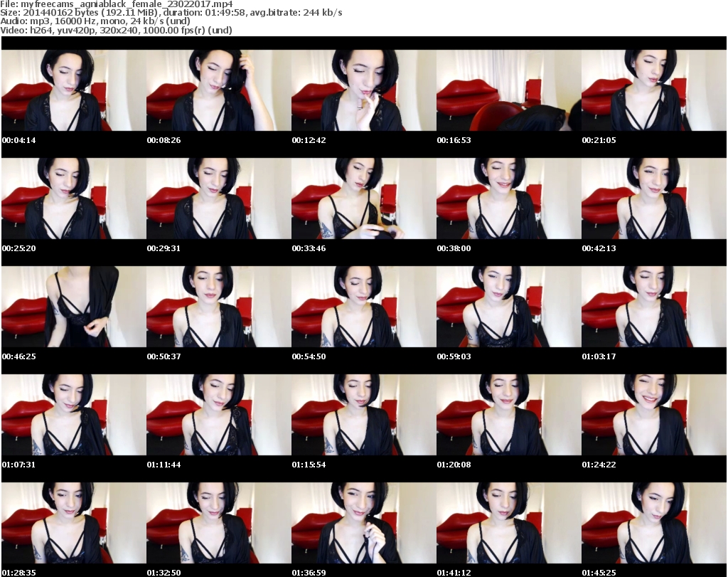Viewport: 728px width, 577px height.
Task: Click the File name header line
Action: pos(117,4)
